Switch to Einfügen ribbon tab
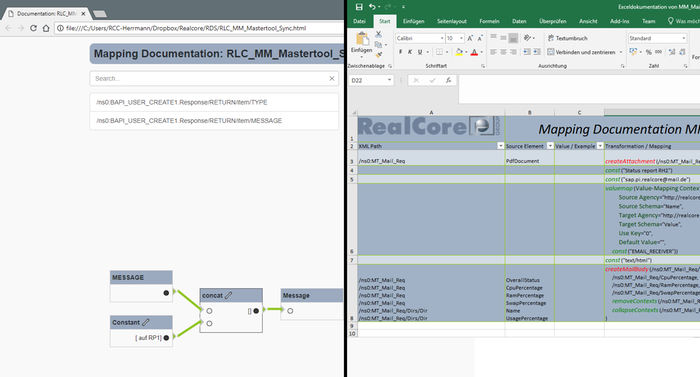 tap(413, 21)
